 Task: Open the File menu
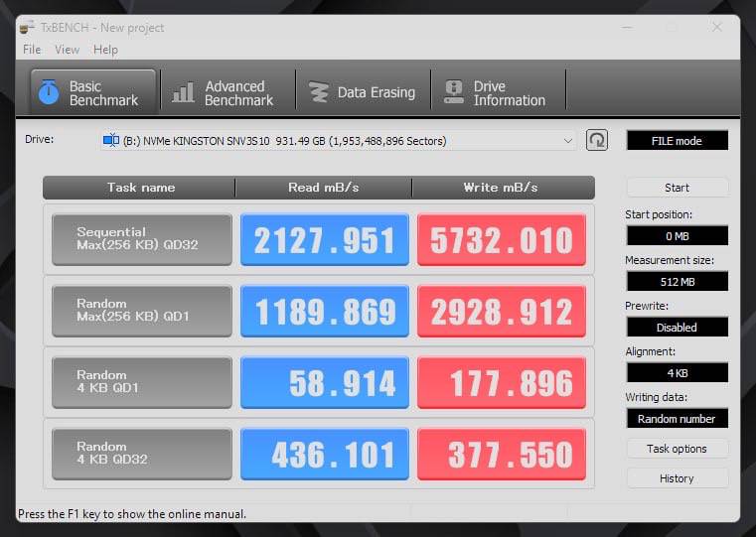32,50
